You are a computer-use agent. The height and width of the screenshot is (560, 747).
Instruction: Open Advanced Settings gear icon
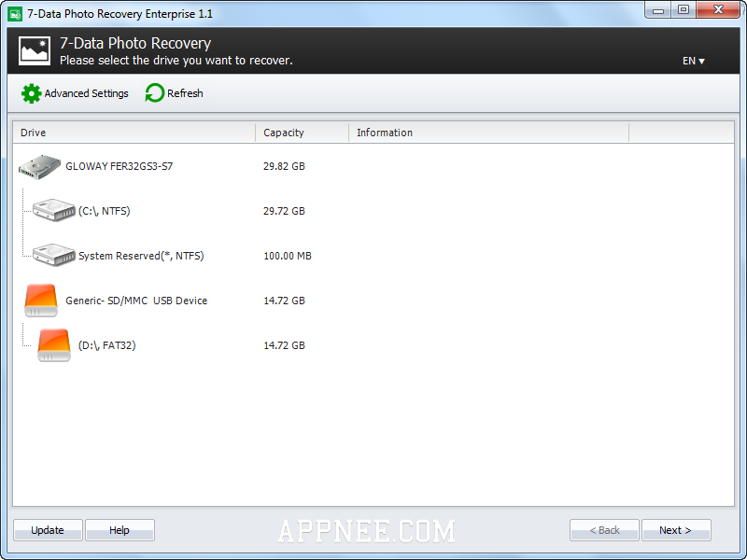click(x=32, y=93)
